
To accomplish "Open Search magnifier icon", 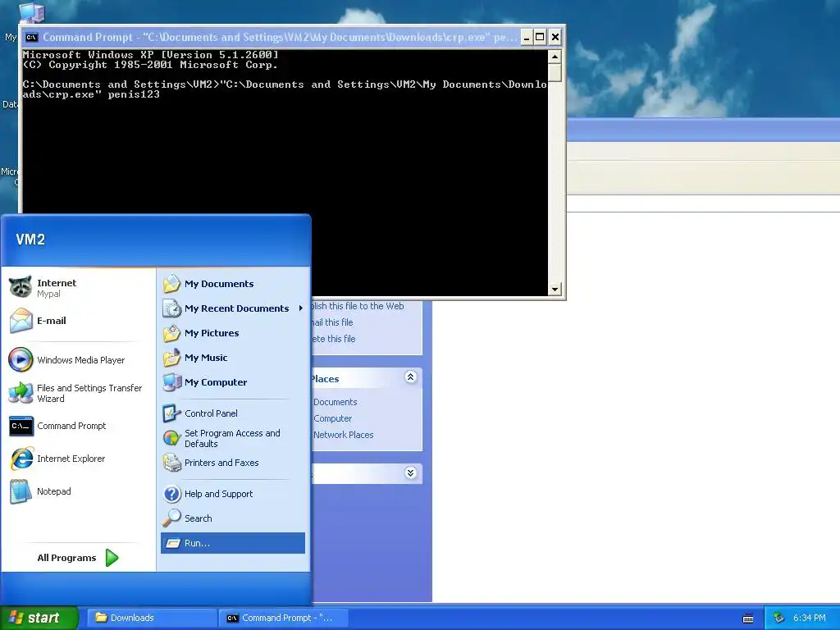I will [x=172, y=518].
